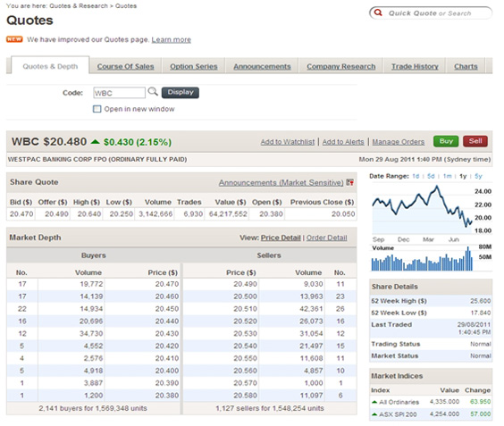Set chart date range to 5d
The width and height of the screenshot is (504, 426).
pos(431,176)
